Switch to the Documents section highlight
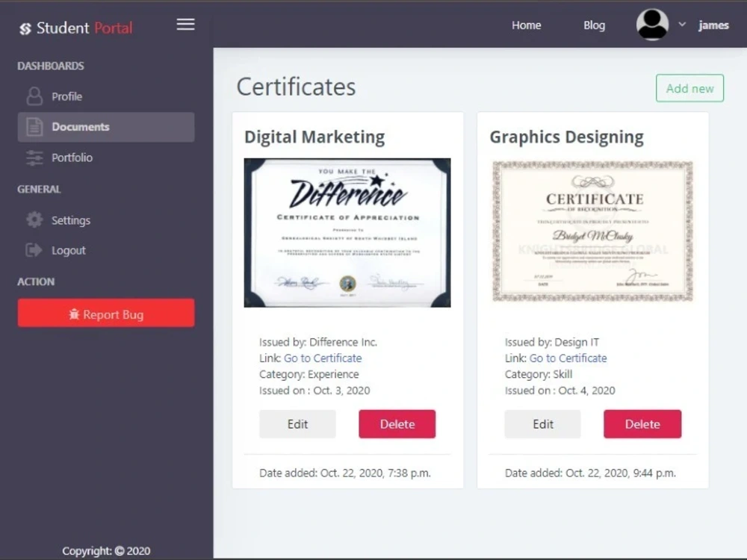The width and height of the screenshot is (747, 560). point(105,127)
